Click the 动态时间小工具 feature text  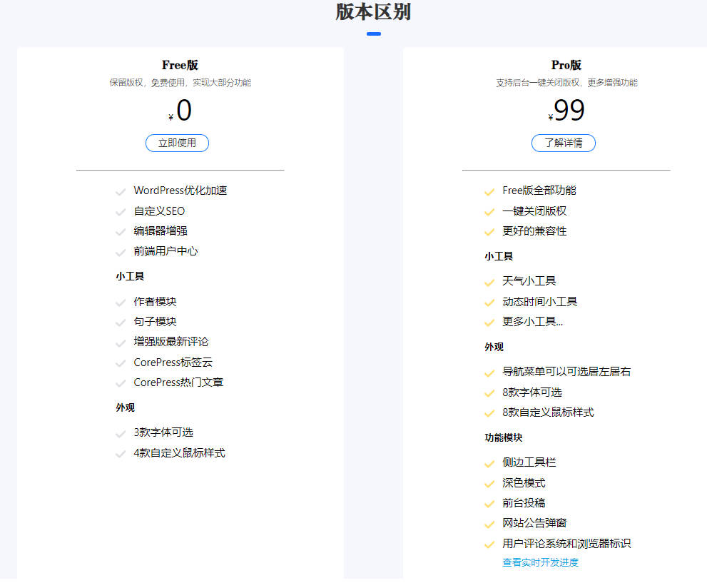tap(540, 301)
